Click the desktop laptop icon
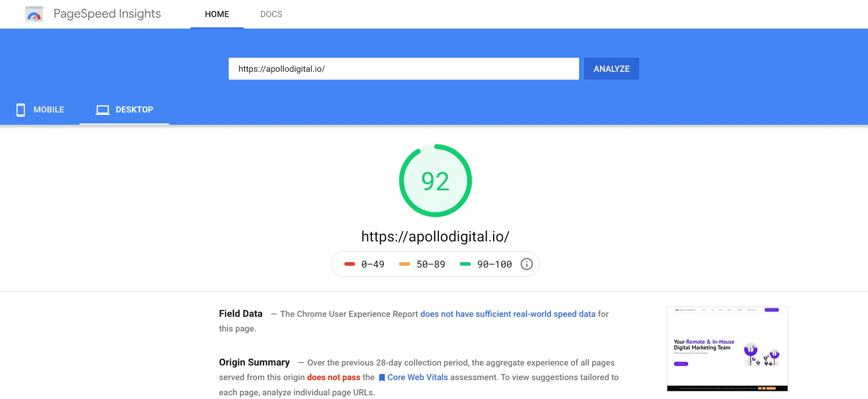The image size is (868, 399). point(103,110)
